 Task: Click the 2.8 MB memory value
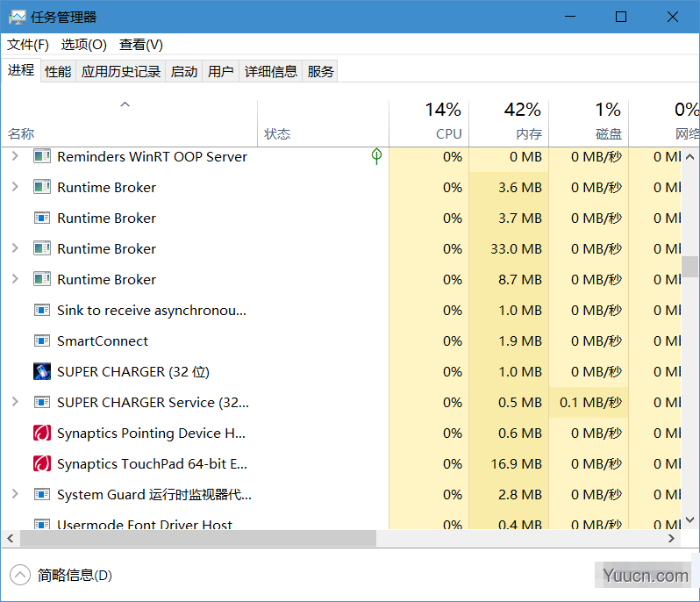520,495
